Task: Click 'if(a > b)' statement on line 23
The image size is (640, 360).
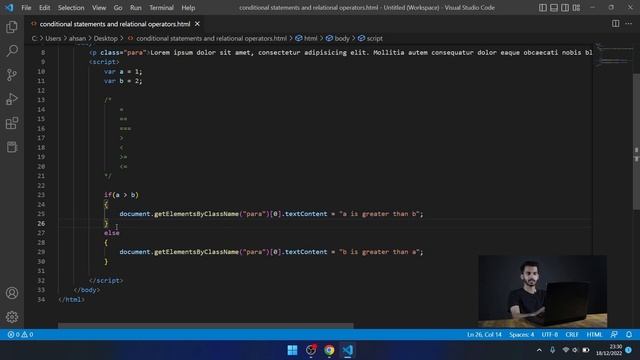Action: (121, 195)
